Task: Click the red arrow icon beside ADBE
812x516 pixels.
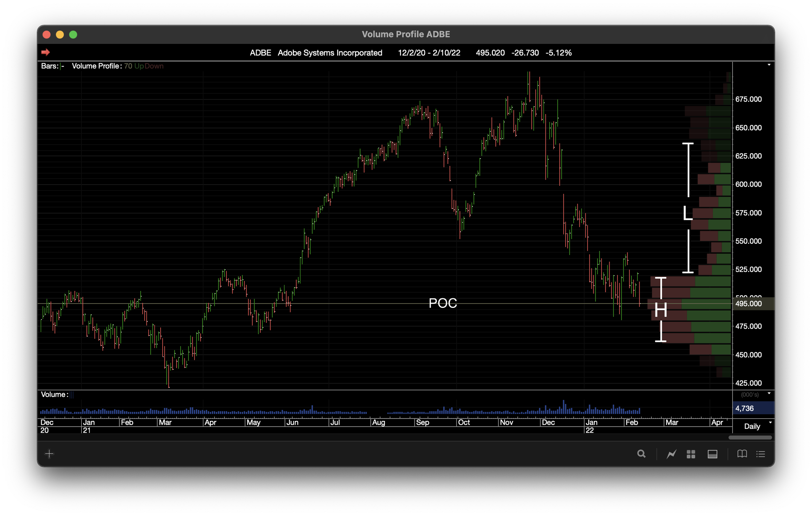Action: point(45,52)
